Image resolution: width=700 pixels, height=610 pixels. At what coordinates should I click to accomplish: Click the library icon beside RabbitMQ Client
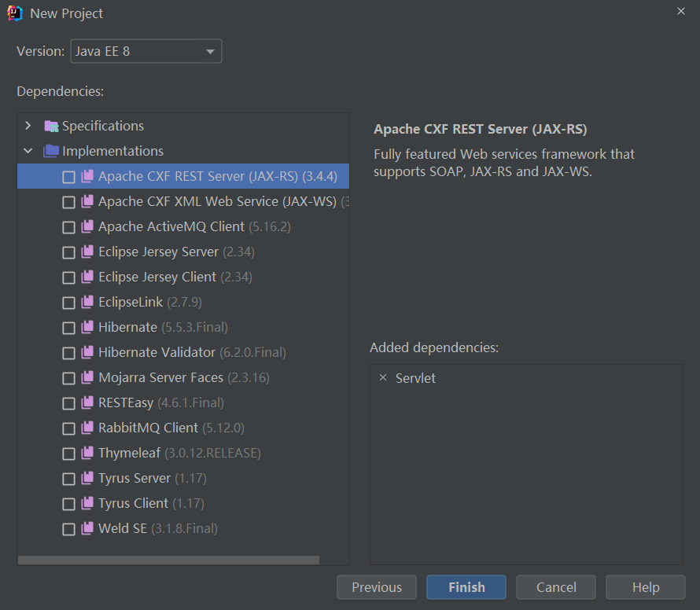87,428
